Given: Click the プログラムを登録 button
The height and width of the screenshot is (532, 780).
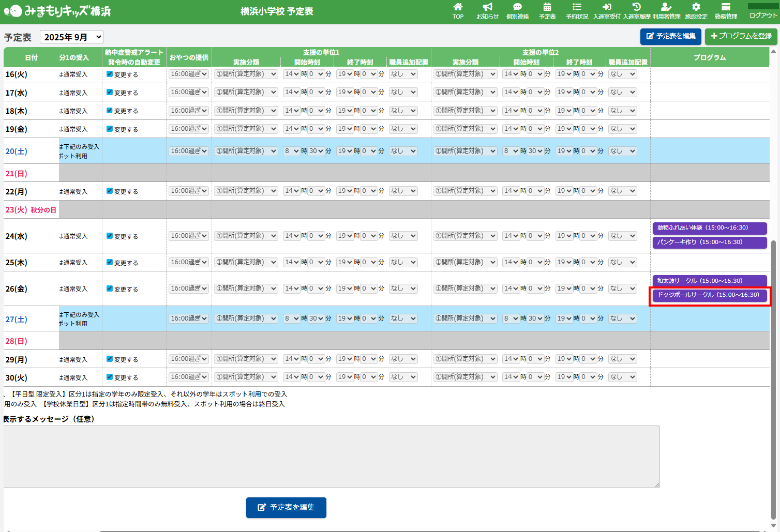Looking at the screenshot, I should pyautogui.click(x=741, y=36).
